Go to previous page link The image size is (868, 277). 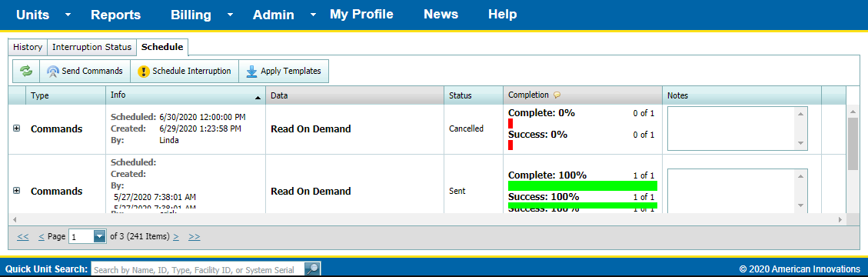point(42,236)
